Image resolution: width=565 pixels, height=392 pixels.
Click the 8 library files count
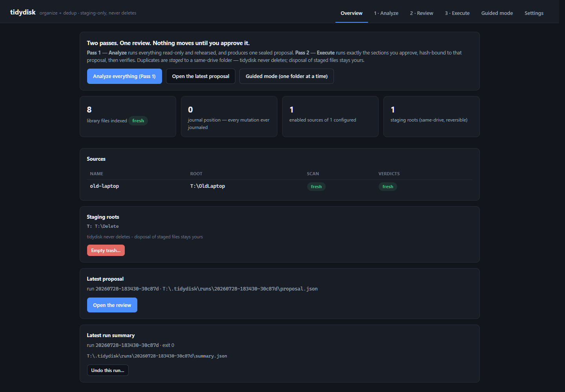89,110
